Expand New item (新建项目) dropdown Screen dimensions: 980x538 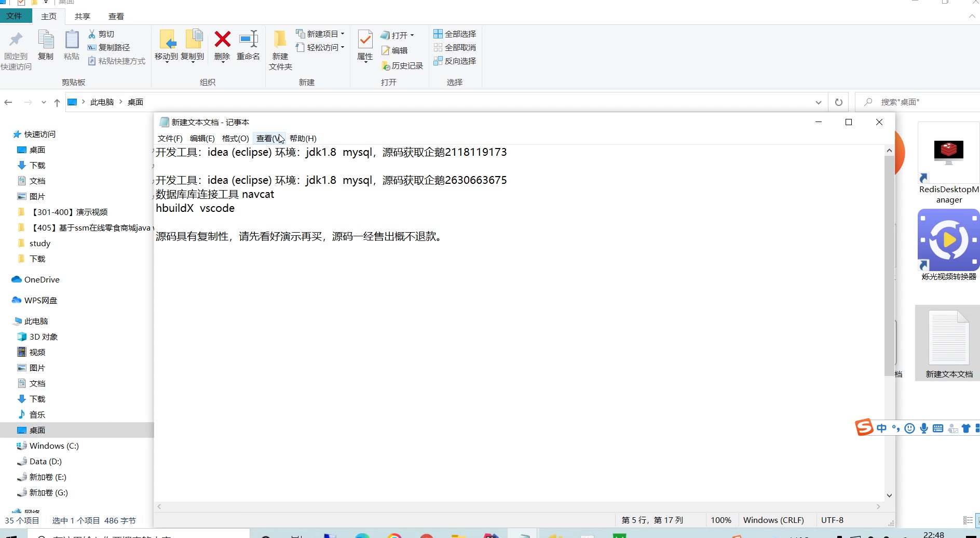pos(343,34)
